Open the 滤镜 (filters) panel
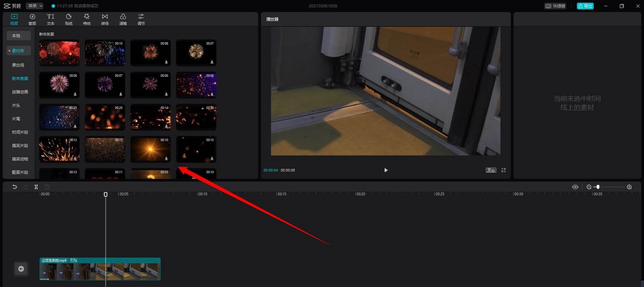 click(123, 19)
